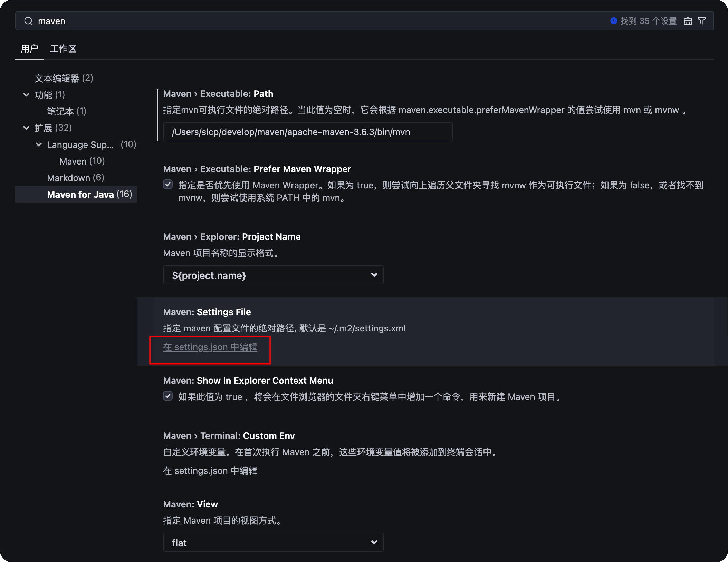The height and width of the screenshot is (562, 728).
Task: Collapse the 功能 (1) tree section
Action: [26, 95]
